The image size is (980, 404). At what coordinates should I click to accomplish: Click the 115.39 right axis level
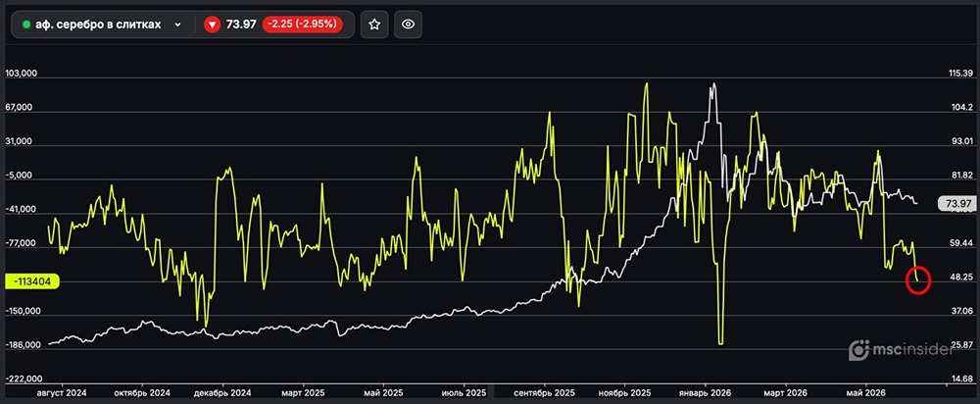(x=961, y=74)
